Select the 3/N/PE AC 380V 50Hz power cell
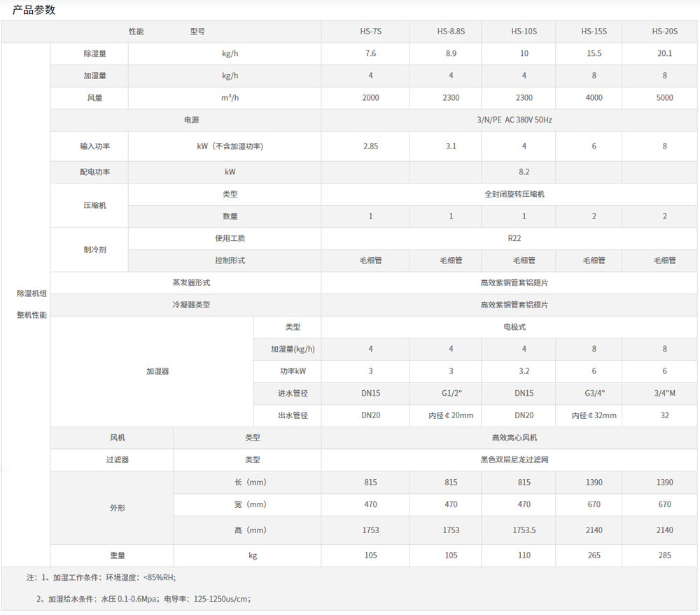This screenshot has height=615, width=700. pyautogui.click(x=514, y=120)
